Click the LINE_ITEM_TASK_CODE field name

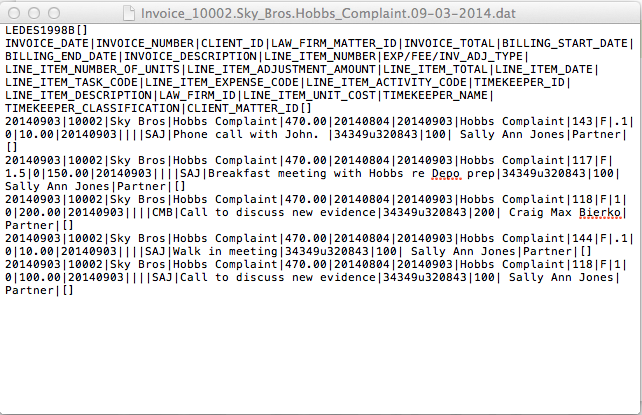coord(76,82)
